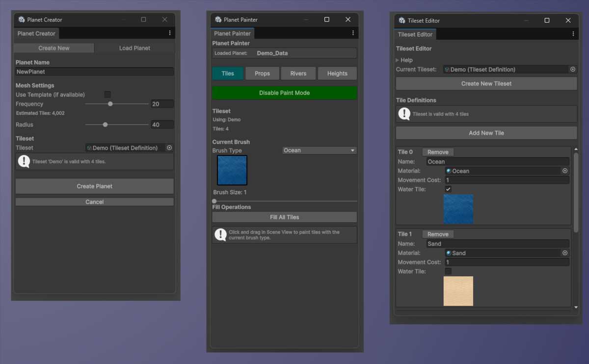Viewport: 589px width, 364px height.
Task: Open the Sand material object picker
Action: [x=565, y=253]
